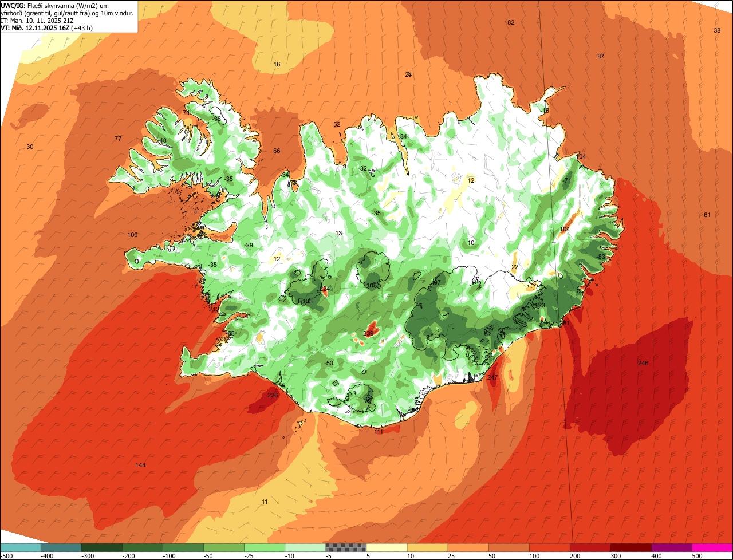Click the map value '52' off the north coast
This screenshot has height=560, width=733.
(x=337, y=124)
